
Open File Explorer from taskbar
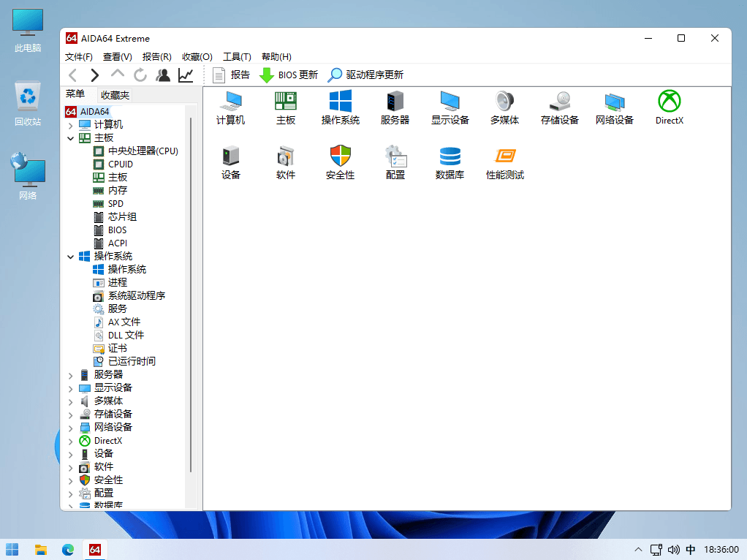tap(40, 550)
